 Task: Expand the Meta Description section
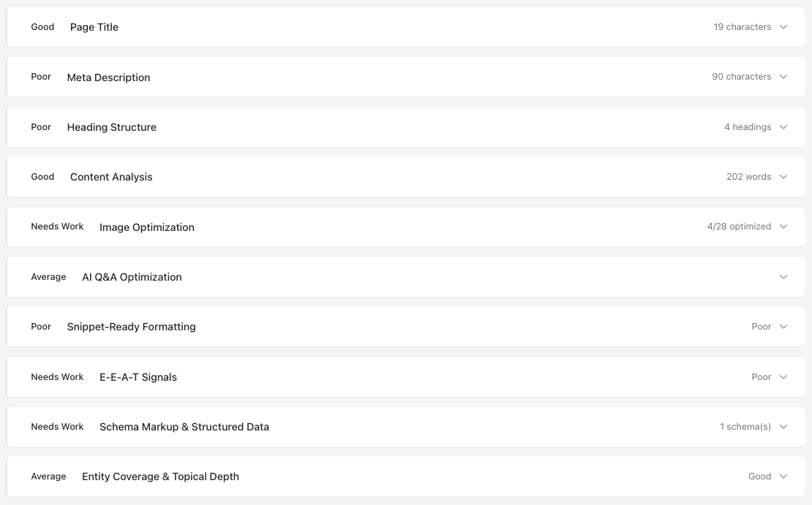pos(783,77)
